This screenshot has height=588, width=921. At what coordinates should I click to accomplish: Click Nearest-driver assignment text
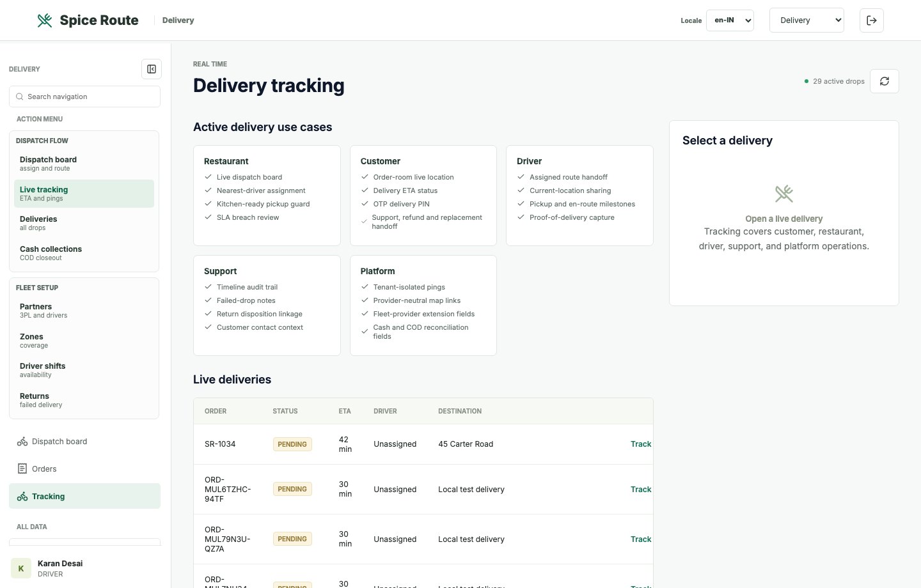(x=261, y=190)
